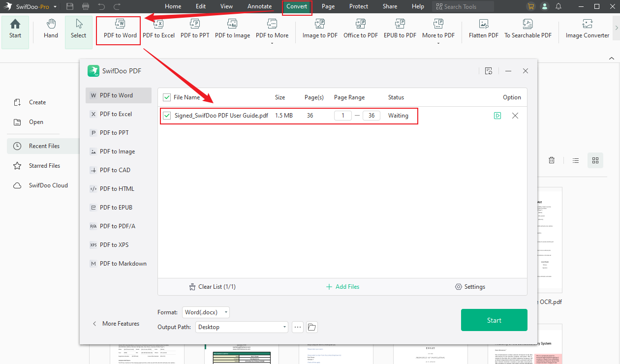Click the Flatten PDF tool
The image size is (620, 364).
484,30
